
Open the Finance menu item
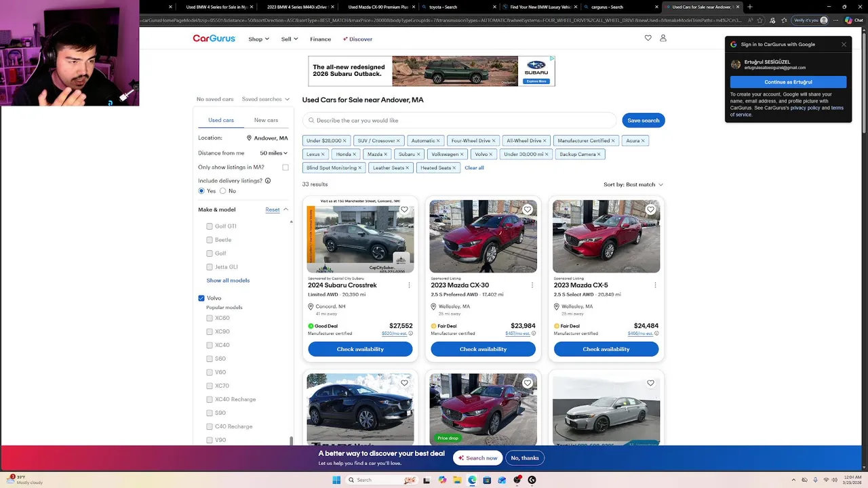(x=321, y=39)
